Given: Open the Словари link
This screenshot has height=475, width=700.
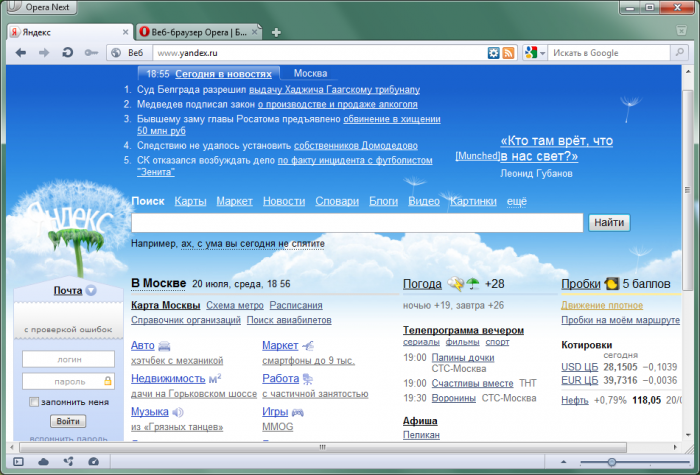Looking at the screenshot, I should [x=337, y=201].
